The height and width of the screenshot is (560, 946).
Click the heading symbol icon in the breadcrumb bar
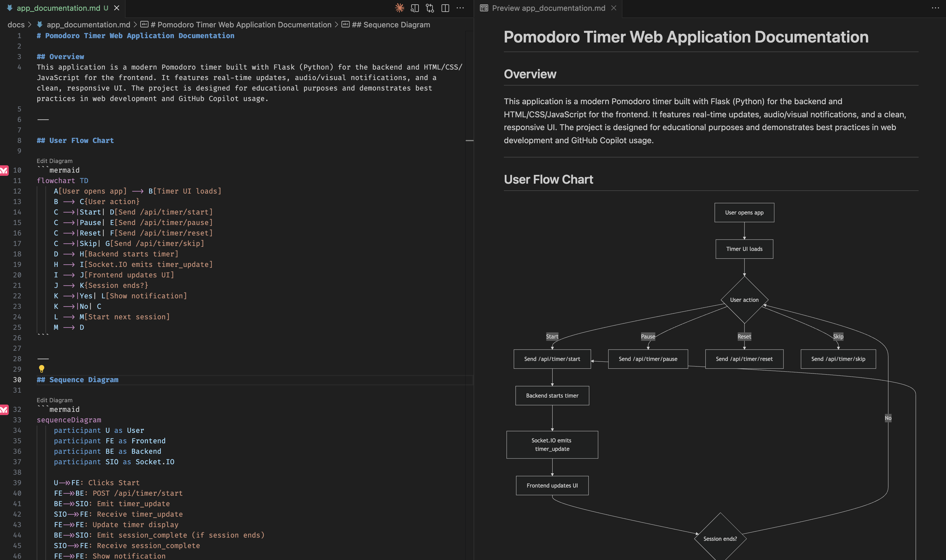tap(144, 24)
